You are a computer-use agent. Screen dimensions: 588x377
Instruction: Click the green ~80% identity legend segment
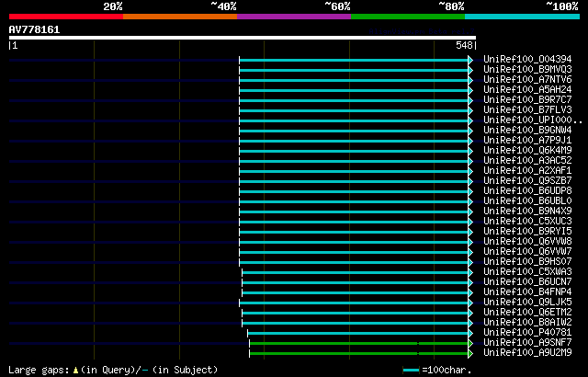click(408, 17)
